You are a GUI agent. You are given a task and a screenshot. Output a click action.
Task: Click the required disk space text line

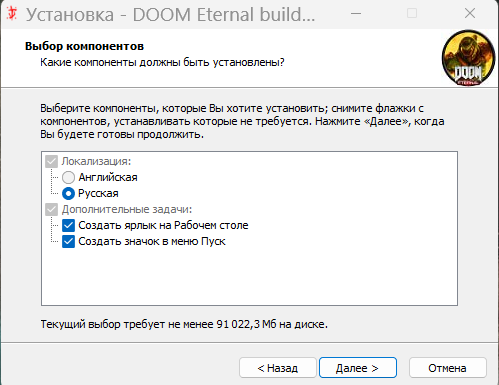pyautogui.click(x=184, y=324)
